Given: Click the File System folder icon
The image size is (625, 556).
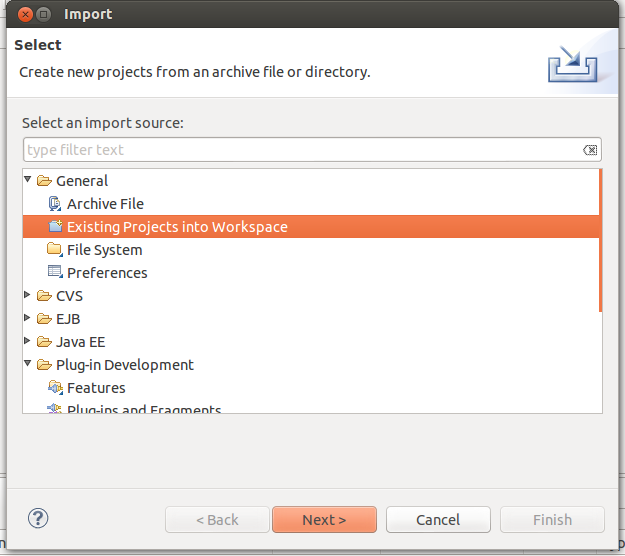Looking at the screenshot, I should tap(55, 250).
